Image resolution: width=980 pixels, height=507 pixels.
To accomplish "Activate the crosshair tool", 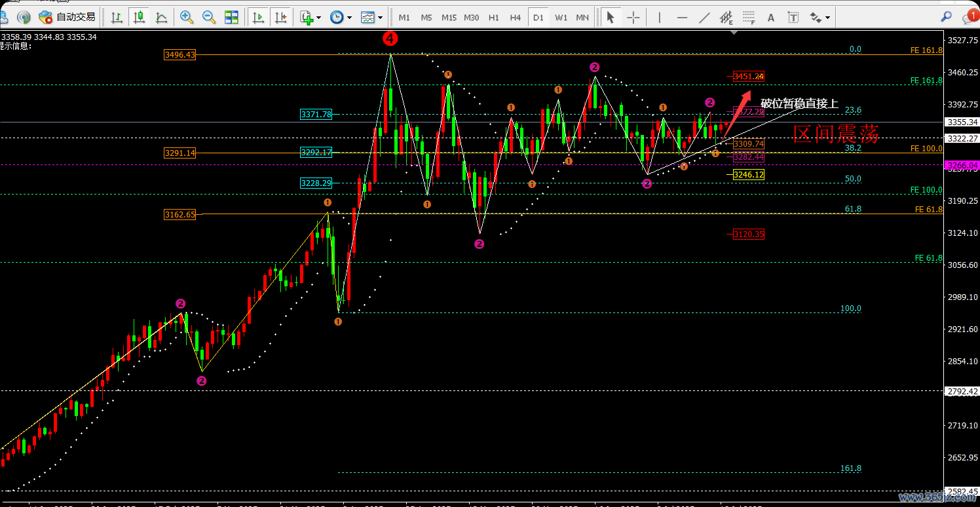I will (x=633, y=18).
